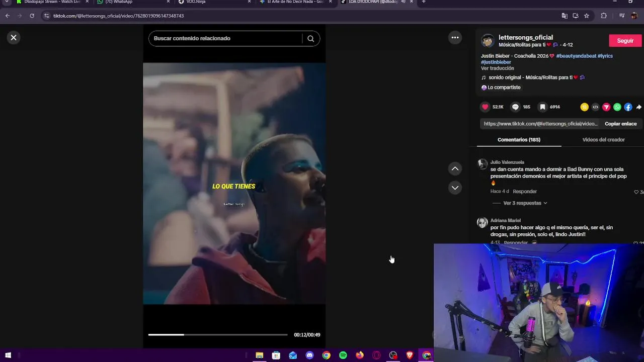Open Opera browser from the taskbar
The height and width of the screenshot is (362, 644).
coord(376,355)
